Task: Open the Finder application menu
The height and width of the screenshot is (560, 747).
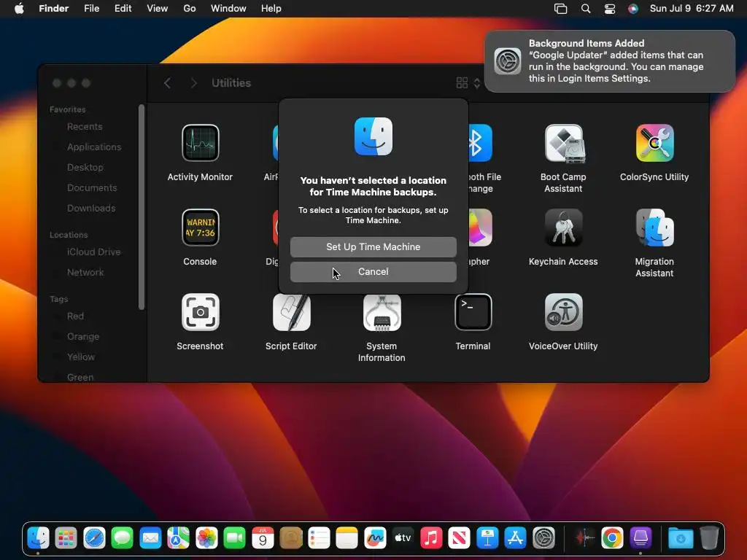Action: (54, 9)
